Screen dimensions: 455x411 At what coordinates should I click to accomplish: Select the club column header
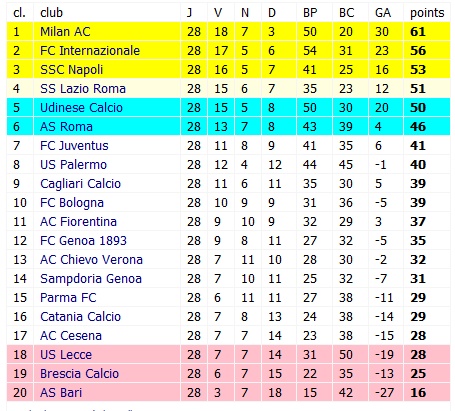[51, 13]
